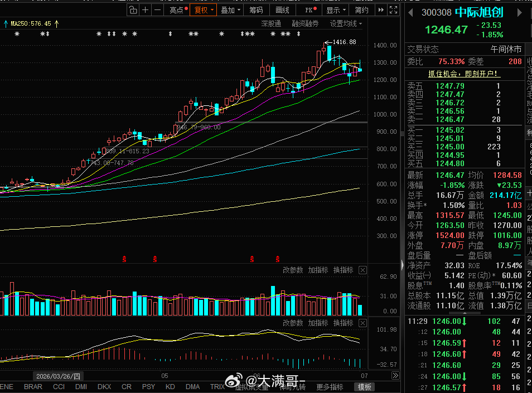
Task: Select the DMI indicator tab
Action: click(x=81, y=387)
